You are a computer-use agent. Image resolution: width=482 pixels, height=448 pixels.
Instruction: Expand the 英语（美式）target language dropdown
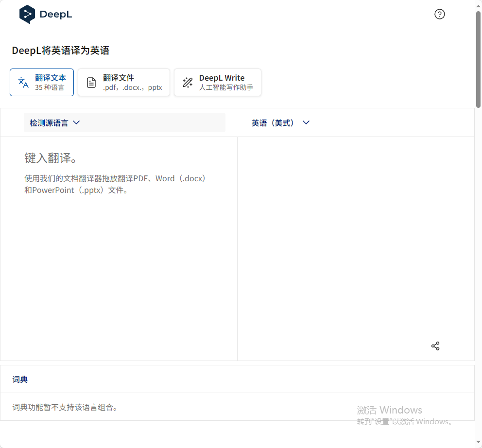click(x=280, y=122)
